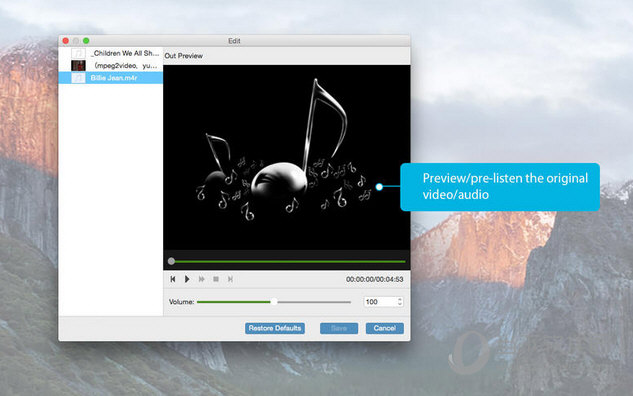This screenshot has width=633, height=396.
Task: Select the mpeg2video file row
Action: point(111,65)
